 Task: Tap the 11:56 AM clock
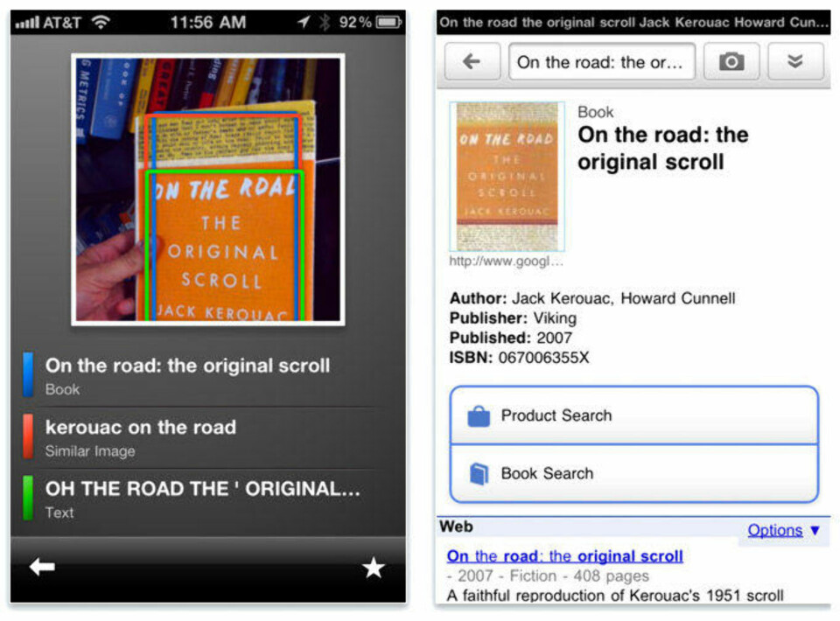click(208, 22)
